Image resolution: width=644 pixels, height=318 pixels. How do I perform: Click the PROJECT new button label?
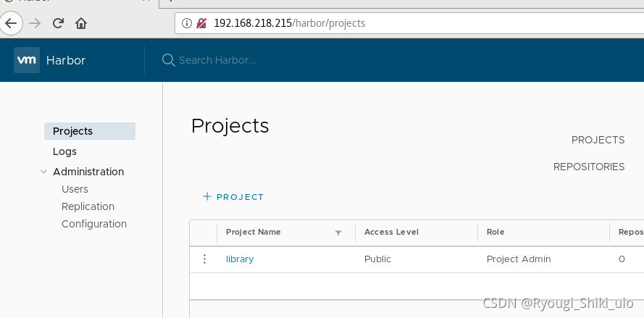coord(240,197)
